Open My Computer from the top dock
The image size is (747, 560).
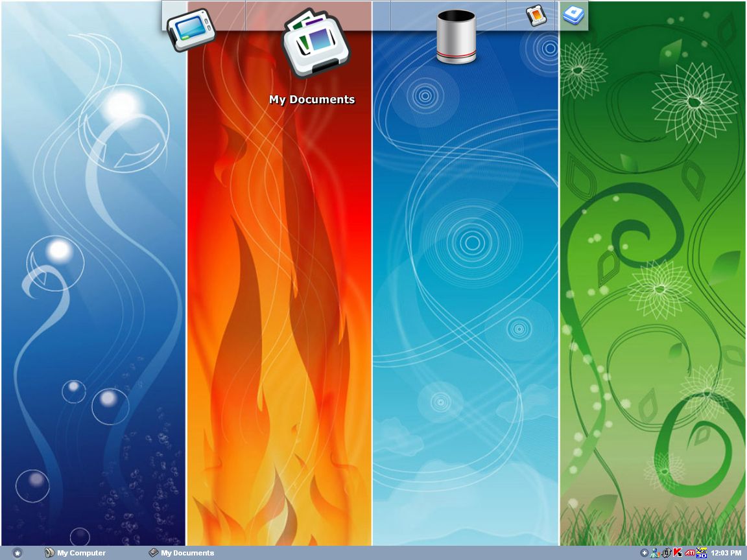[x=190, y=30]
